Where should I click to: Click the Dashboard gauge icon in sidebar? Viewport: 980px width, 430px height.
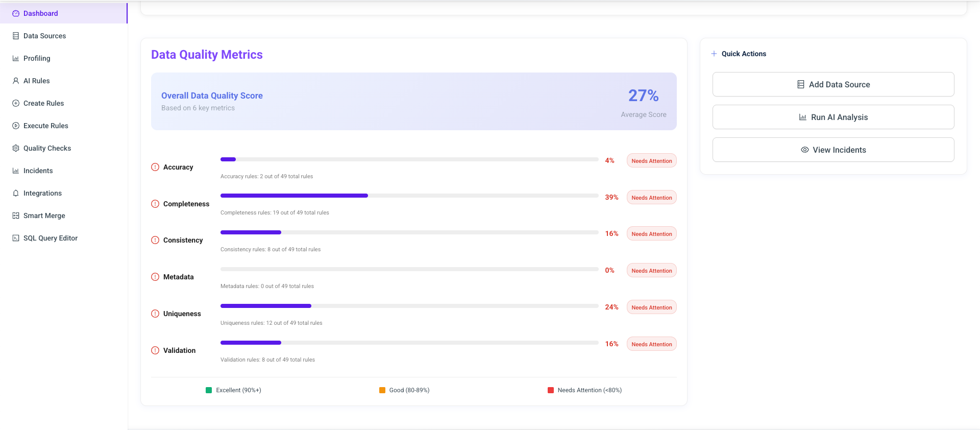click(16, 13)
